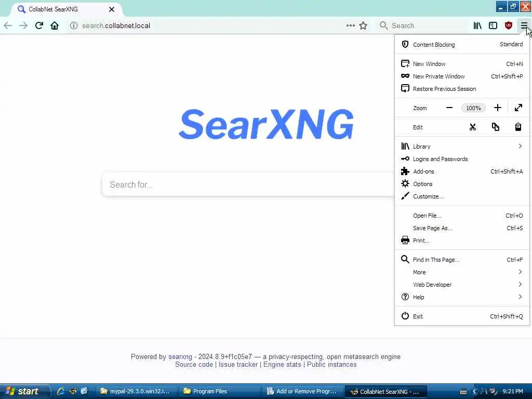Cut selection using scissors icon
The height and width of the screenshot is (399, 532).
pyautogui.click(x=473, y=127)
